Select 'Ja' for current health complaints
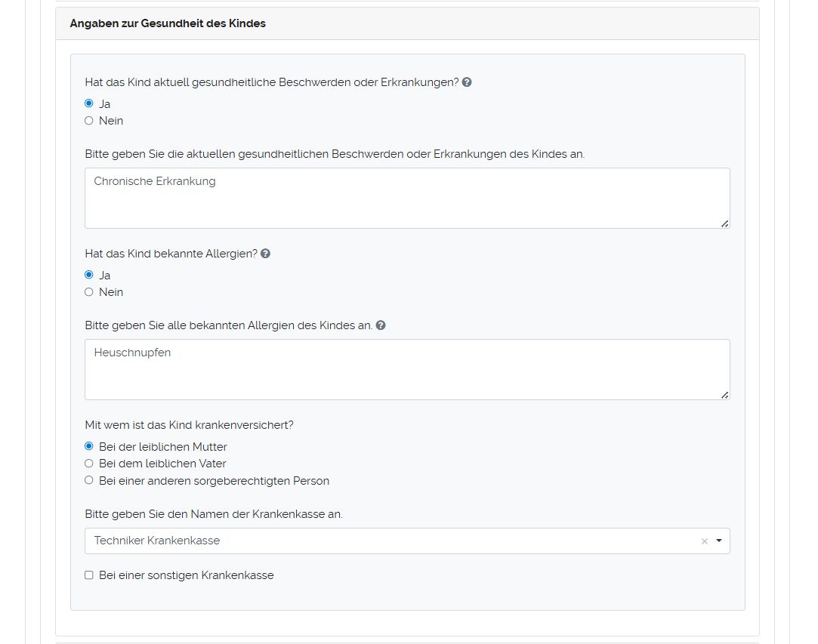Screen dimensions: 818x644 [89, 103]
